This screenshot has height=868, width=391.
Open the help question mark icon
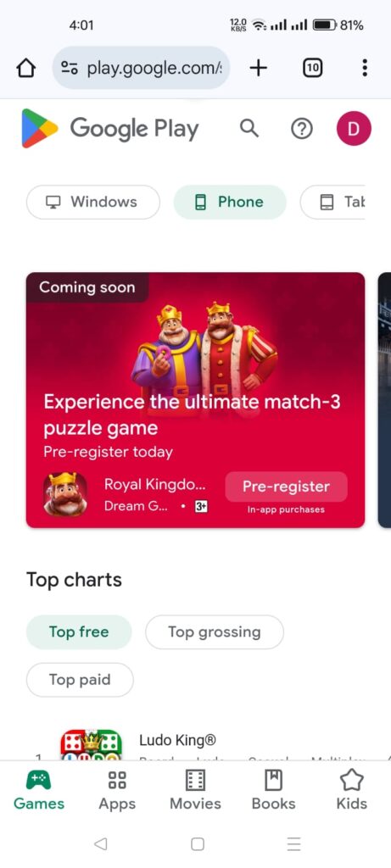(x=302, y=129)
